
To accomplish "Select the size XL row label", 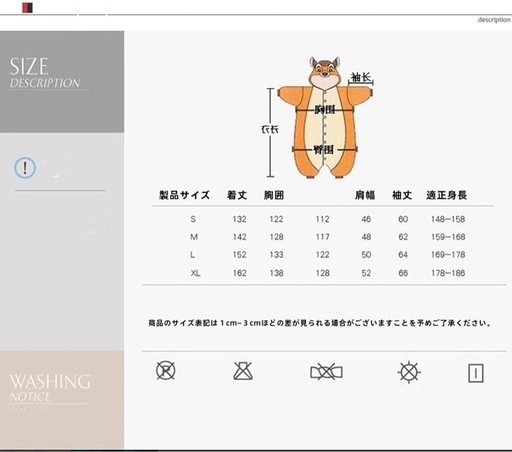I will click(x=195, y=273).
